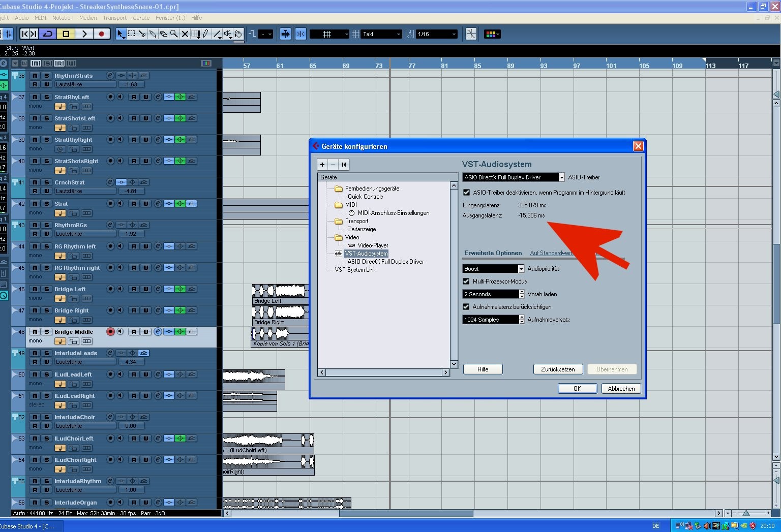Open the Takt grid type dropdown
781x532 pixels.
[381, 34]
